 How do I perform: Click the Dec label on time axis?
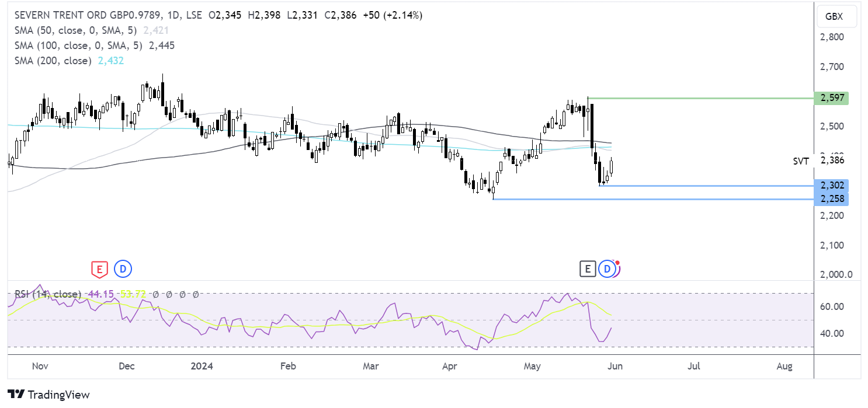(127, 367)
